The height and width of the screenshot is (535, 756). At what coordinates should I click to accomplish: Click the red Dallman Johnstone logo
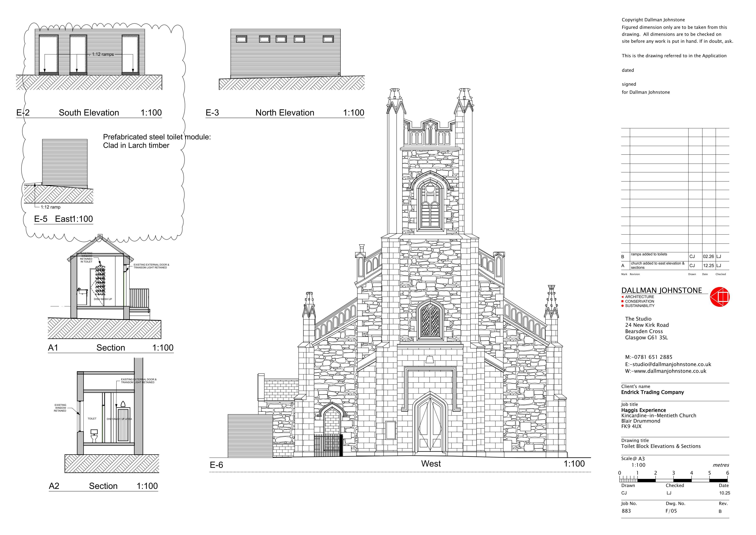coord(719,297)
